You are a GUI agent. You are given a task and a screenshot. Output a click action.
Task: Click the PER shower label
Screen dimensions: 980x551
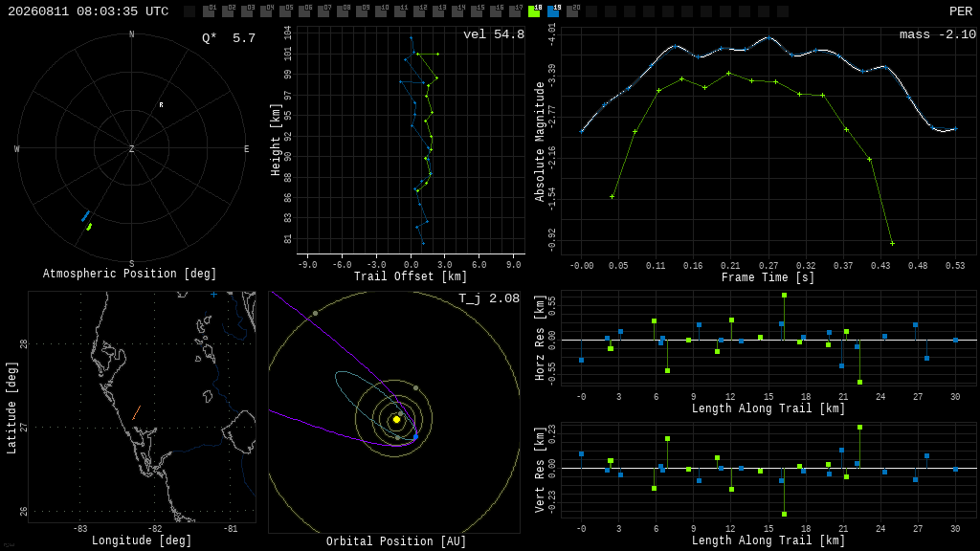coord(961,11)
